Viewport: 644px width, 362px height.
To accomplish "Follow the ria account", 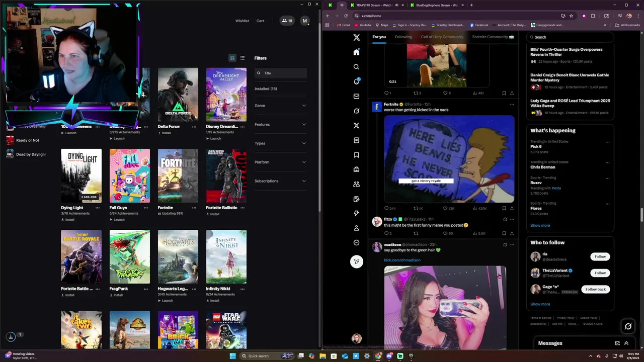I will pyautogui.click(x=600, y=256).
